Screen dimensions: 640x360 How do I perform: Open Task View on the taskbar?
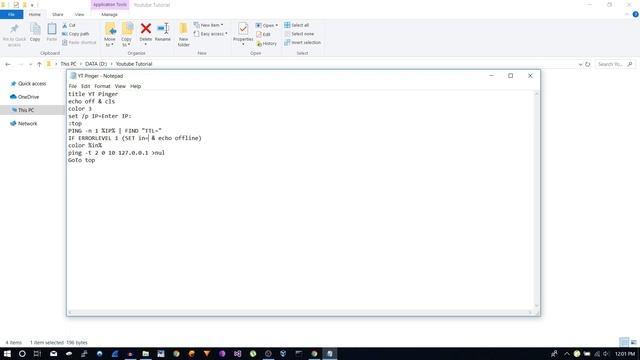point(37,354)
